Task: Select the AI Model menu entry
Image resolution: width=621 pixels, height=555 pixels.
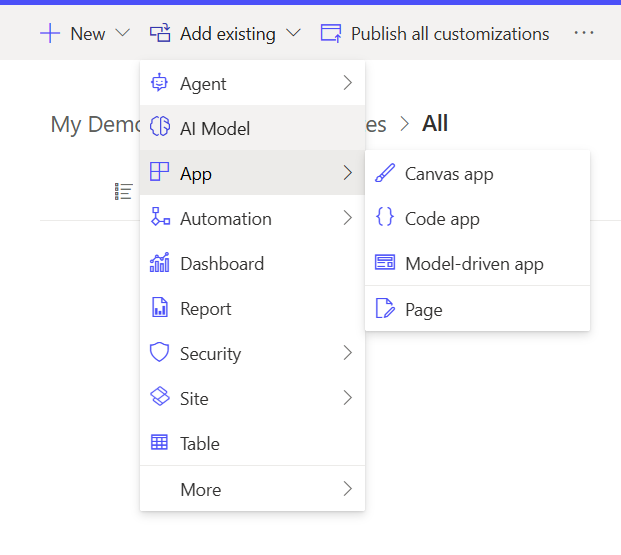Action: 252,128
